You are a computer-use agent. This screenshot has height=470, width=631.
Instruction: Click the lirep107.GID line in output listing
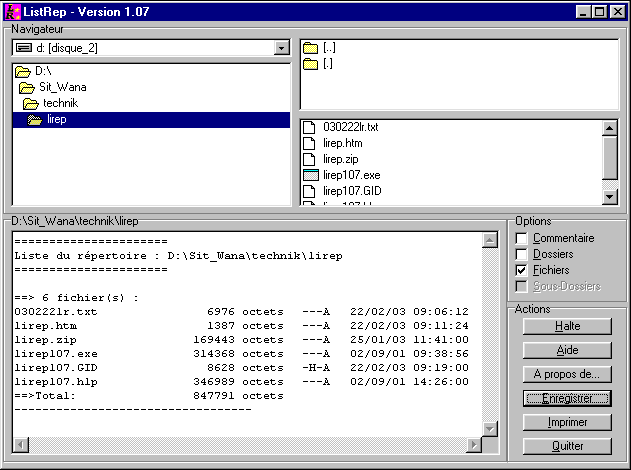tap(241, 368)
